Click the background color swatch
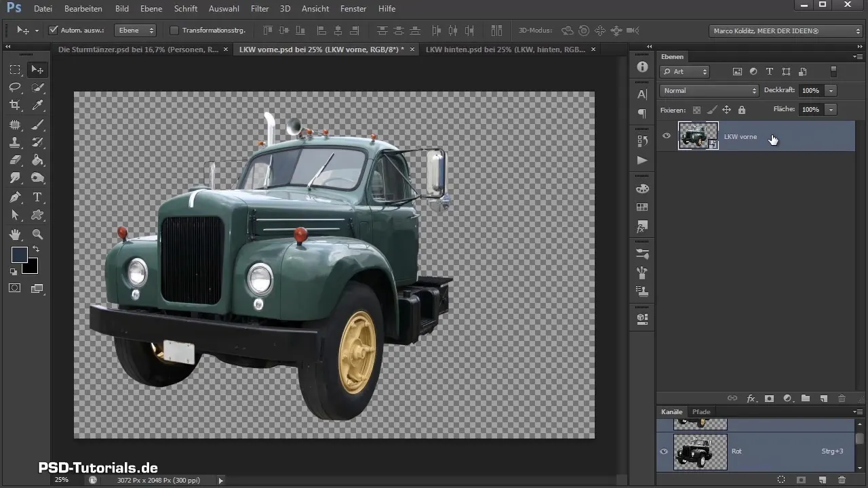Viewport: 868px width, 488px height. 31,267
